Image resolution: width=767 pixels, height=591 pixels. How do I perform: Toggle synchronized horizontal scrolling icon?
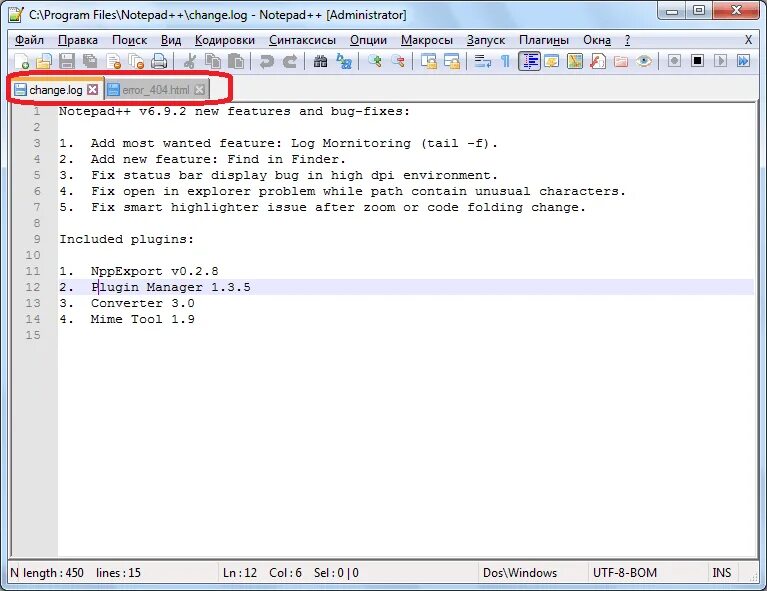click(x=452, y=62)
